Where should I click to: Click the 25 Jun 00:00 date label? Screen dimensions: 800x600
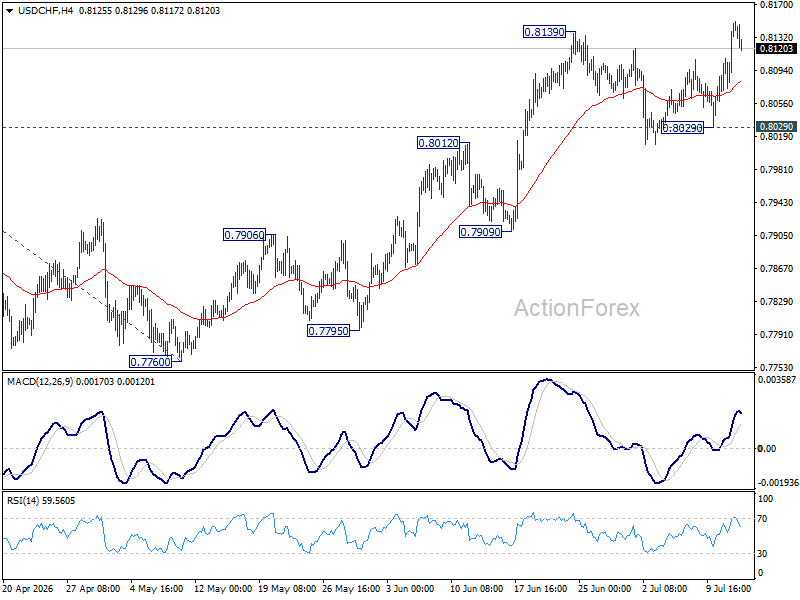click(x=605, y=589)
